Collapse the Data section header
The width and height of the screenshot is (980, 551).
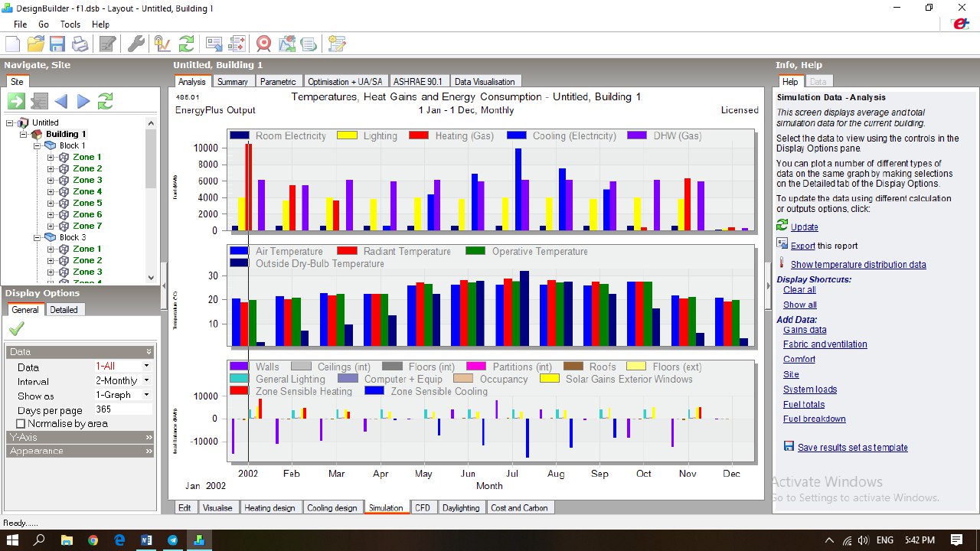(80, 352)
